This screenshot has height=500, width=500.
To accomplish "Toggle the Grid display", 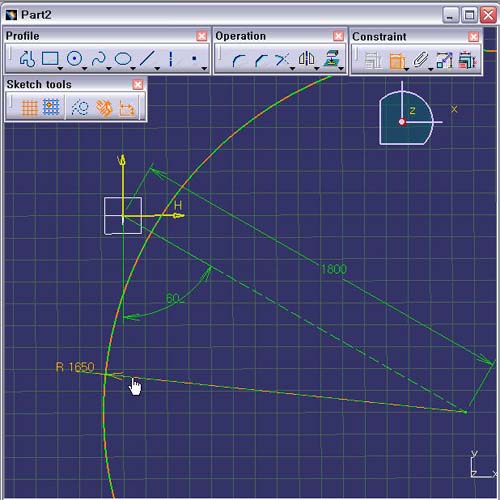I will click(x=29, y=108).
